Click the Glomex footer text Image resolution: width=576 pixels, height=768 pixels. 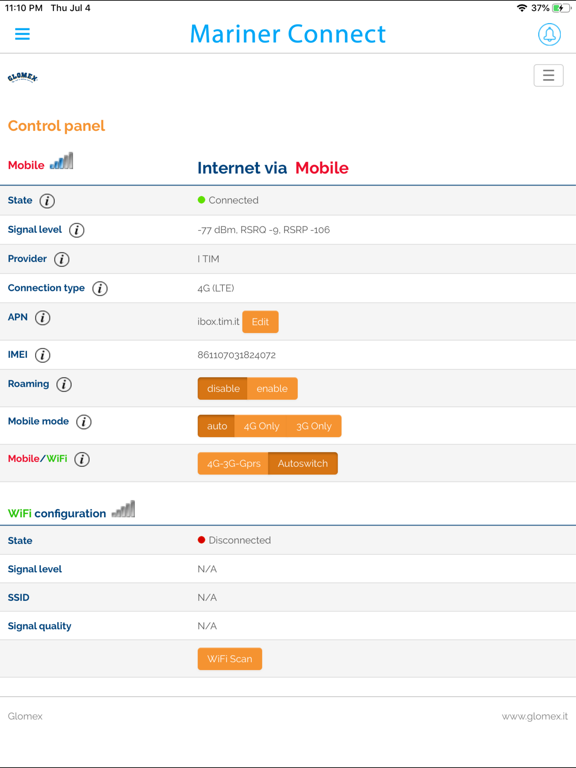[x=25, y=717]
